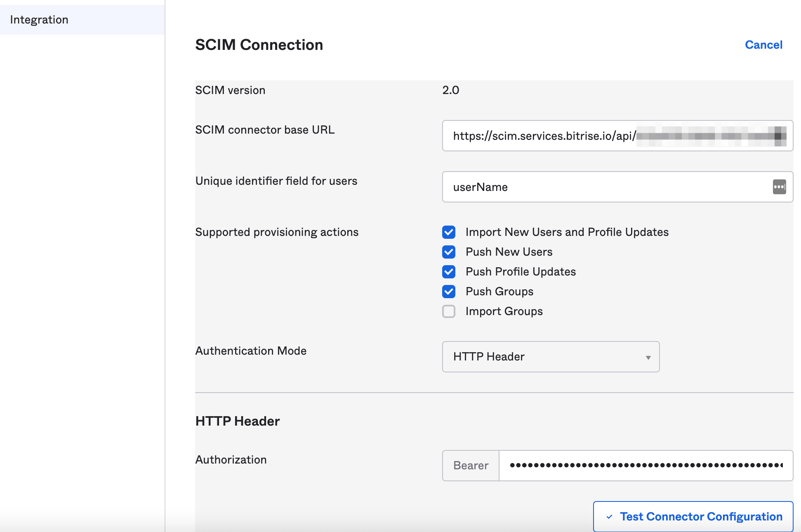This screenshot has height=532, width=801.
Task: Open the Authentication Mode dropdown arrow
Action: (648, 357)
